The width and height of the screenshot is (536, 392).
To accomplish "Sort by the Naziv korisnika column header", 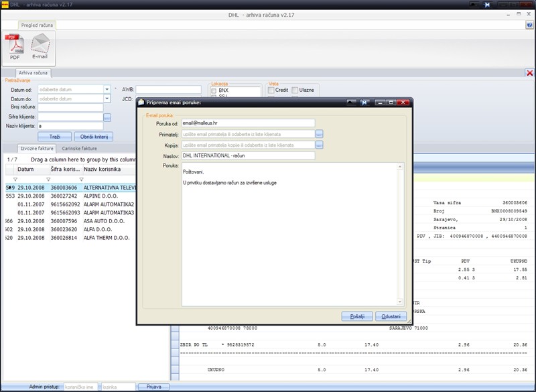I will coord(109,169).
